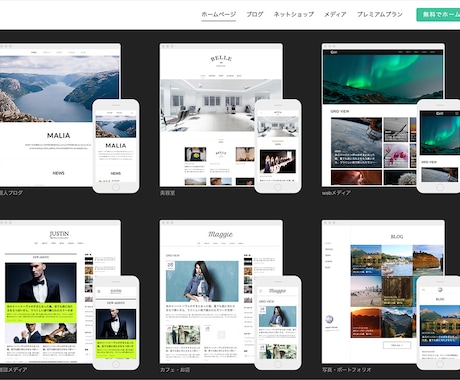Switch to the ブログ tab
This screenshot has height=380, width=460.
pos(255,14)
